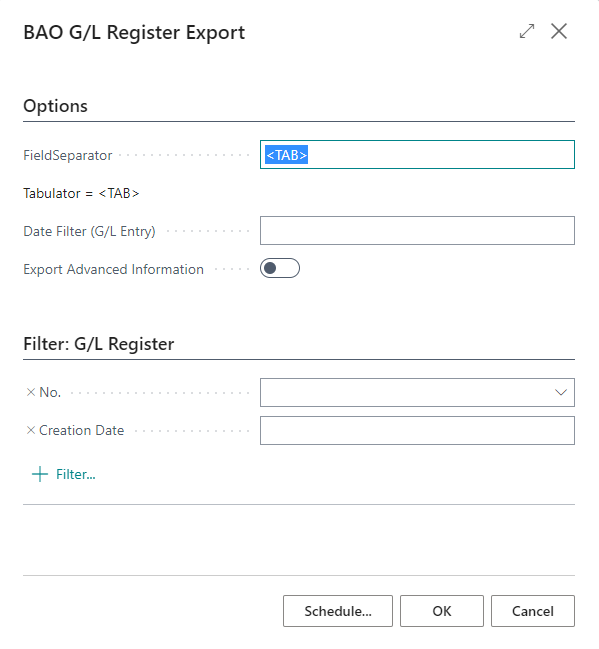Toggle Export Advanced Information switch
Viewport: 599px width, 649px height.
(280, 268)
